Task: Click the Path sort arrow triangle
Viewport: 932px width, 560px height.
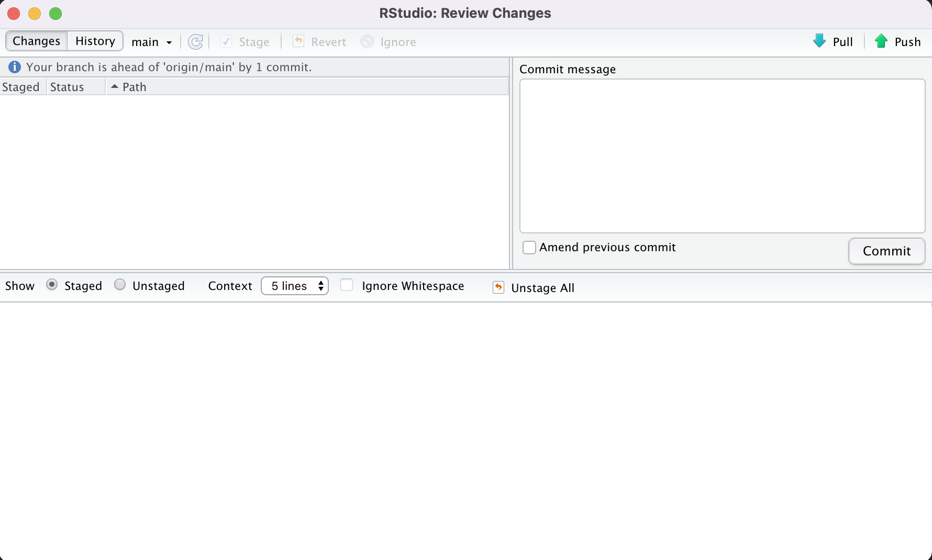Action: point(115,86)
